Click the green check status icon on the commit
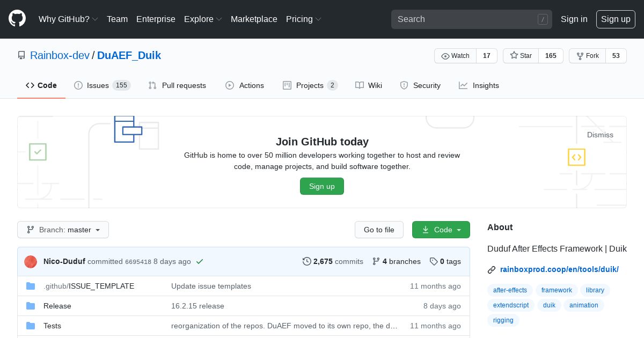 click(200, 262)
